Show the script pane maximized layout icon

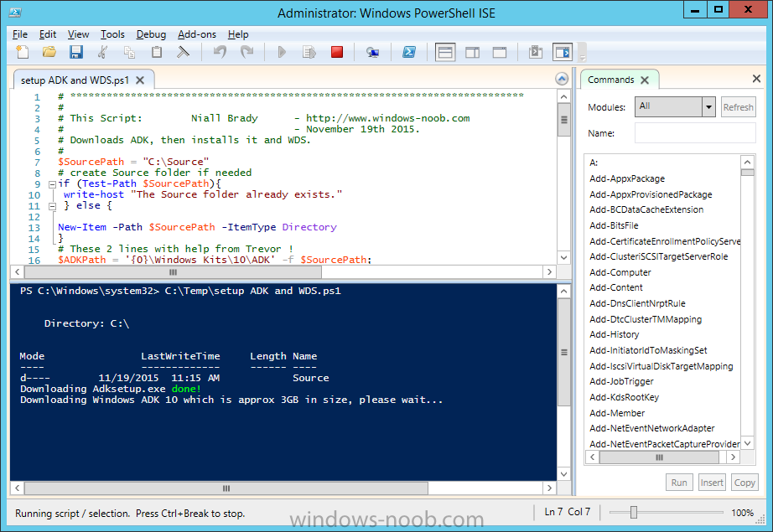500,52
